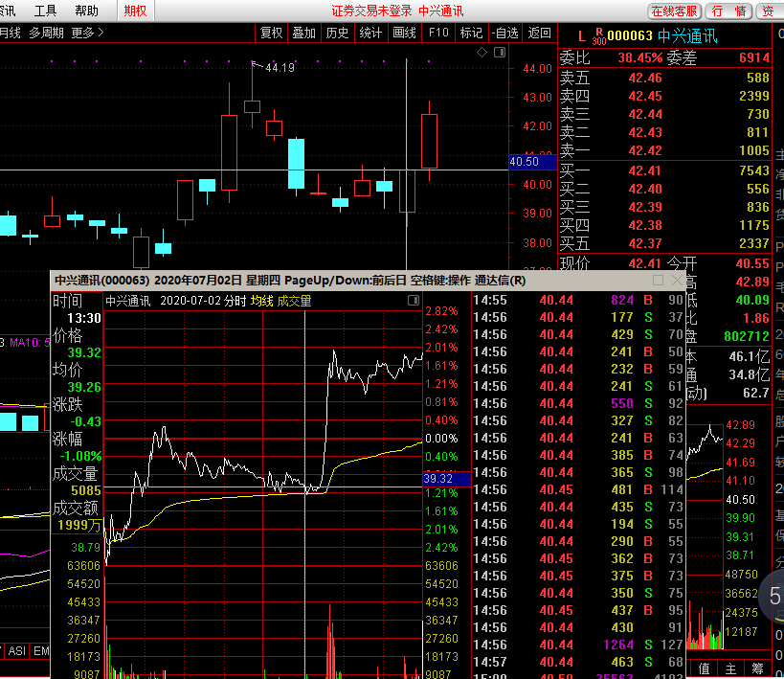Open the 工具 menu
This screenshot has width=784, height=679.
point(45,11)
